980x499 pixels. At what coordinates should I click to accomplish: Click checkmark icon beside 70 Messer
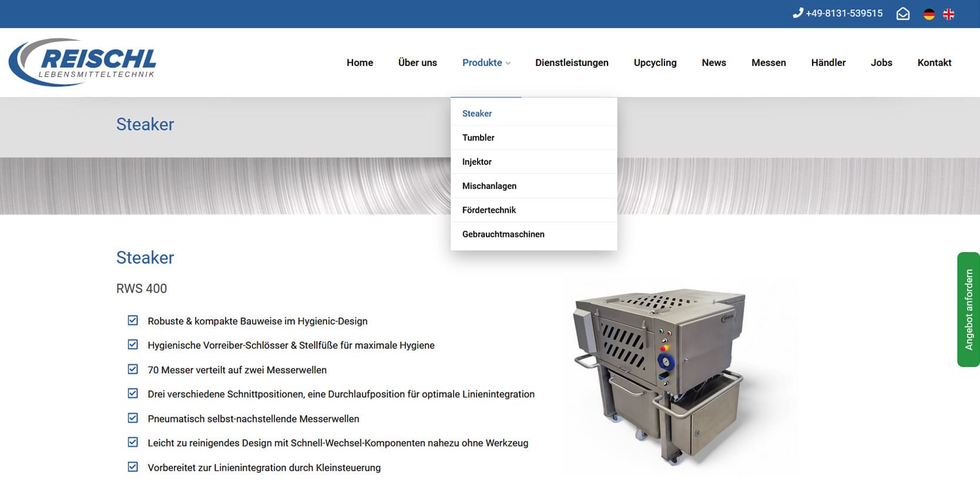click(133, 369)
